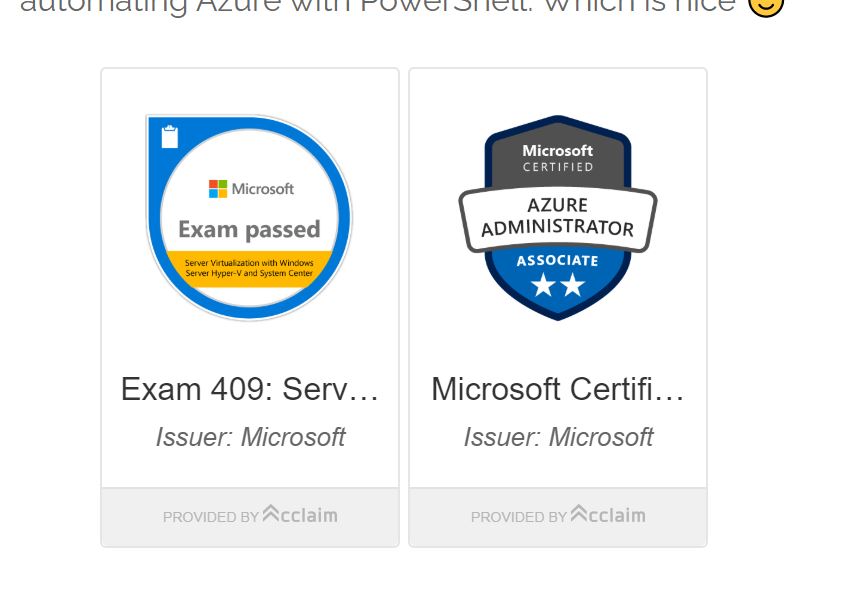854x600 pixels.
Task: Click the yellow Server Virtualization banner text
Action: click(x=249, y=268)
